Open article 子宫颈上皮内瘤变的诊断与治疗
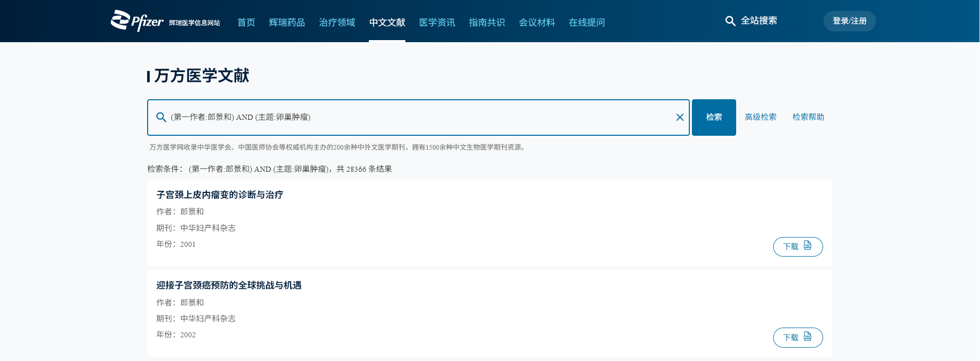Screen dimensions: 980x361 coord(220,194)
